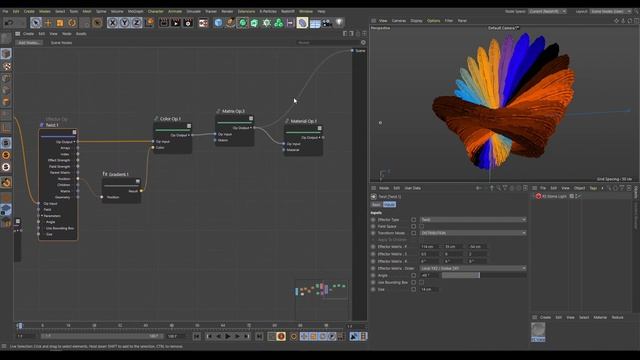640x360 pixels.
Task: Click Make Editable icon in left sidebar
Action: click(x=6, y=39)
